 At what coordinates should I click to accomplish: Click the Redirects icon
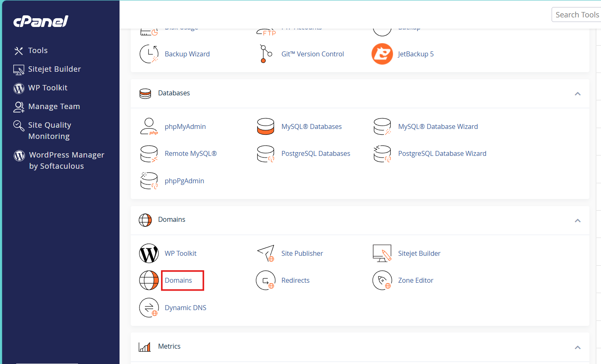266,280
